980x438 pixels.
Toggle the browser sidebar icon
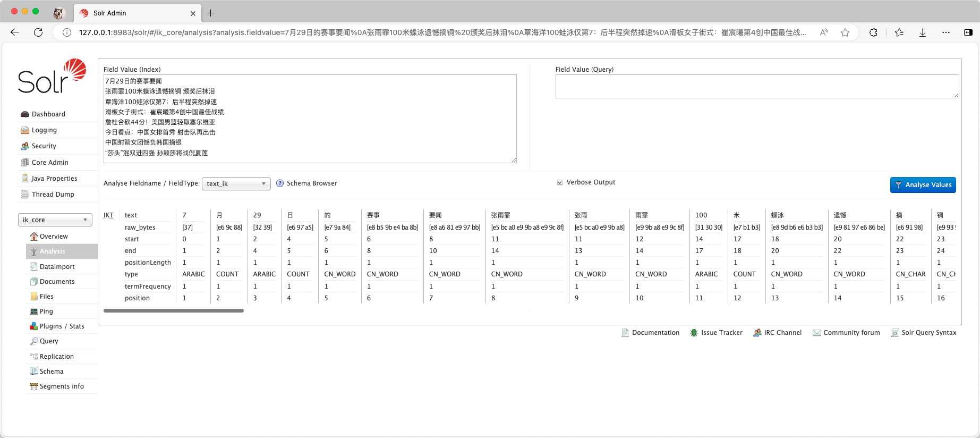tap(968, 32)
